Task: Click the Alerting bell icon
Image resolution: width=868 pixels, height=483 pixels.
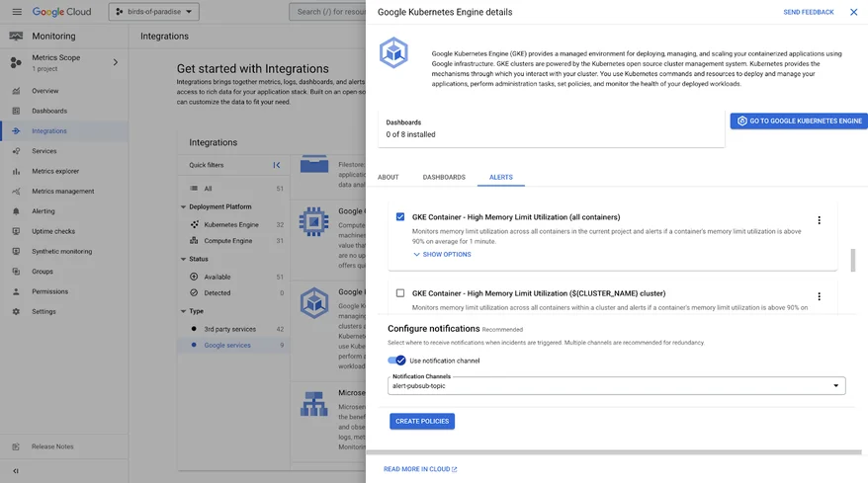Action: [x=16, y=211]
